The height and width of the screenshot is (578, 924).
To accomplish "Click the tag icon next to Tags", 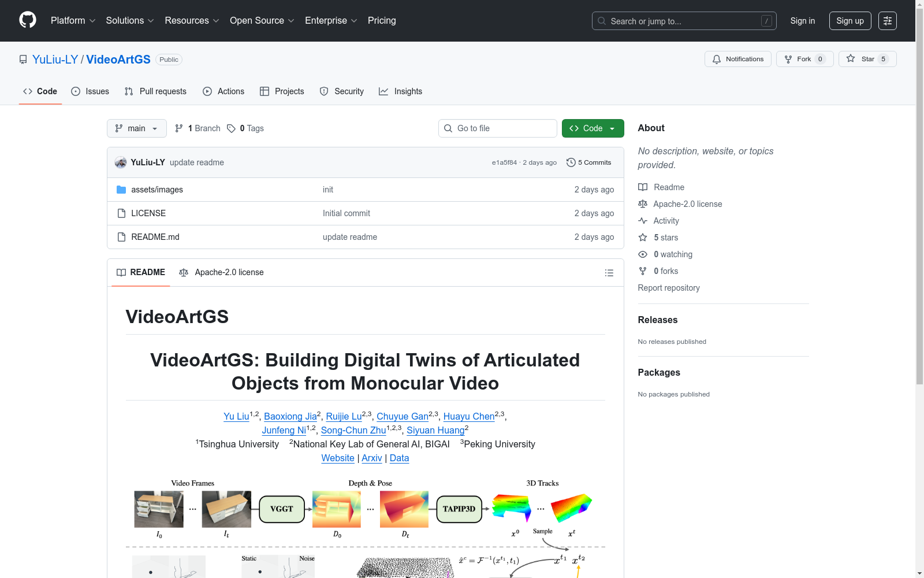I will coord(231,128).
